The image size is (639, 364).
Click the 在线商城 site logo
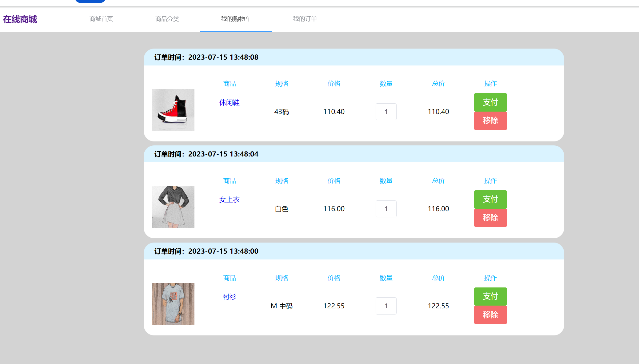coord(20,19)
